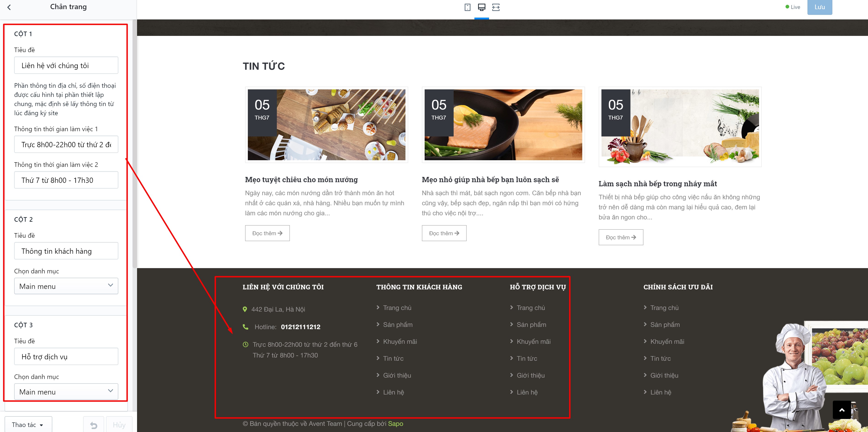
Task: Open the Cột 2 Main menu dropdown
Action: [x=66, y=286]
